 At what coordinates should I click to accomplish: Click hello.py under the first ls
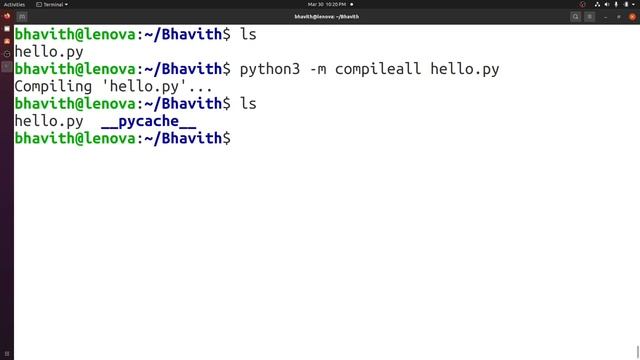49,52
